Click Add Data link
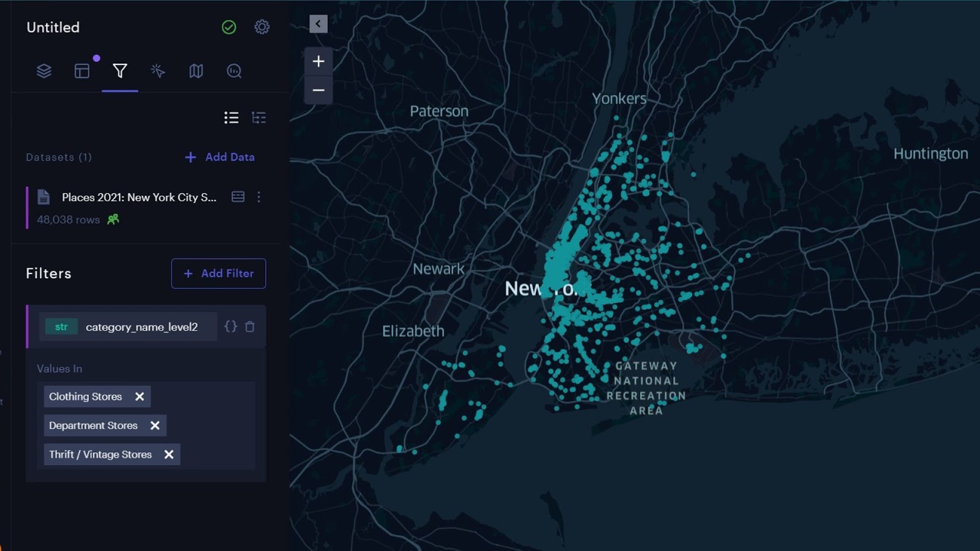980x551 pixels. point(220,157)
